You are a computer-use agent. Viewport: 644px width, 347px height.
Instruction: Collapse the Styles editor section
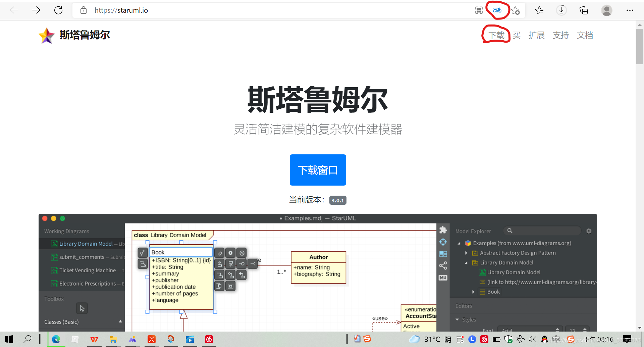(x=457, y=320)
